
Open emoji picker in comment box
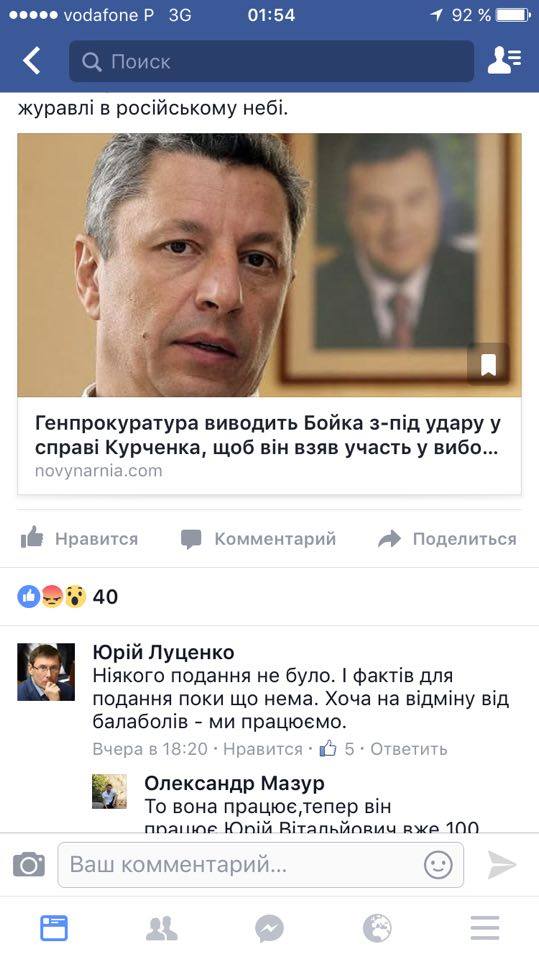(x=439, y=865)
